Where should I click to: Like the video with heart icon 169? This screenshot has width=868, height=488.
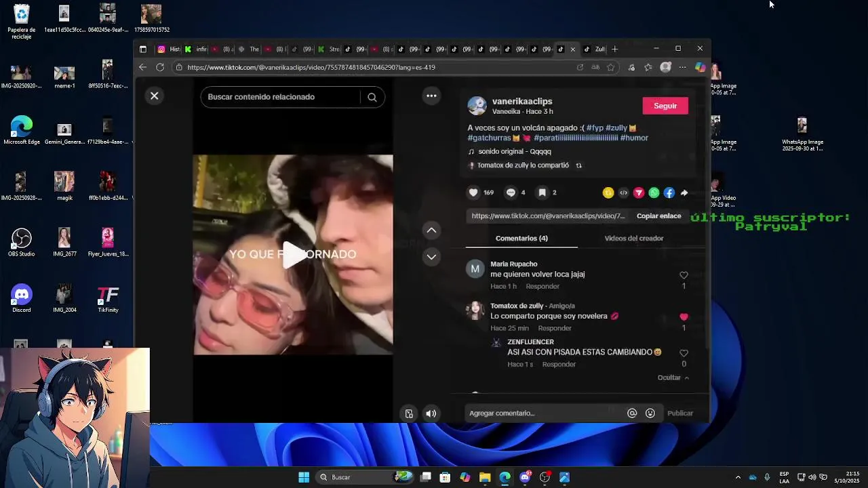[473, 192]
